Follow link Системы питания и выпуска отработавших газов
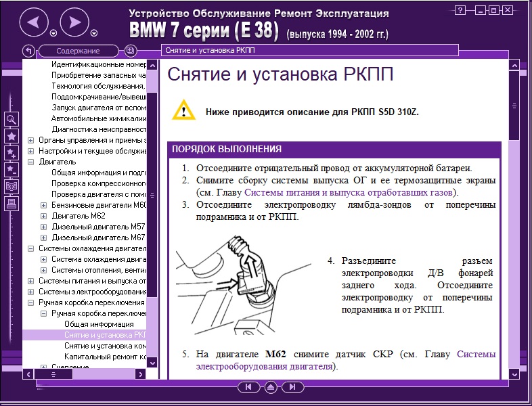This screenshot has width=532, height=406. [x=349, y=193]
